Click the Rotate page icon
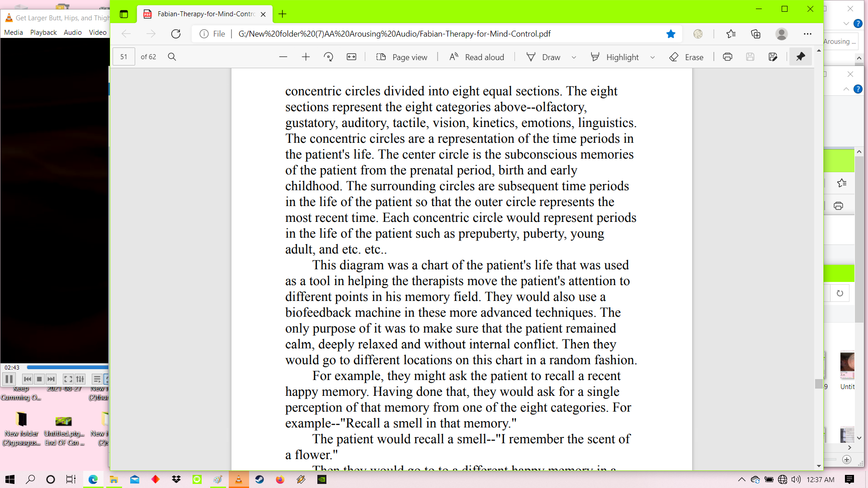Viewport: 868px width, 488px height. (x=329, y=57)
